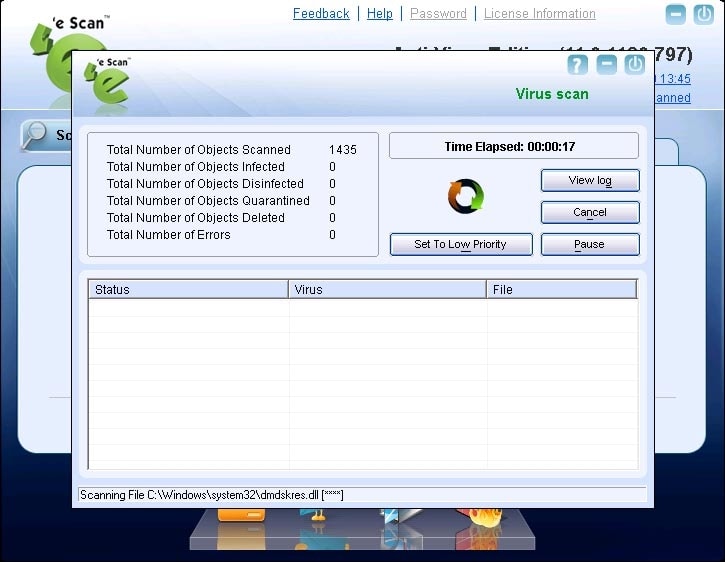Click the flame dock icon at bottom
725x562 pixels.
coord(479,518)
